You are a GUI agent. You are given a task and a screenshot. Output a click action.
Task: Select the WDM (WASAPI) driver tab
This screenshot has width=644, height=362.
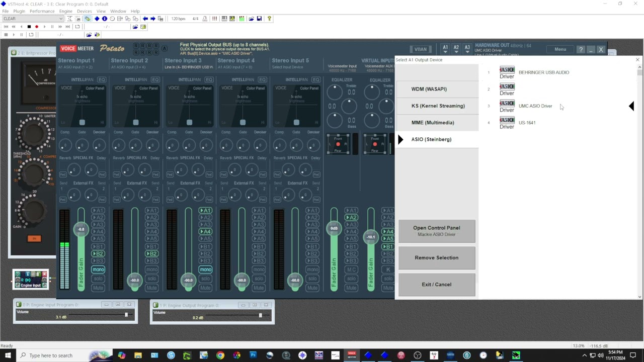[437, 89]
